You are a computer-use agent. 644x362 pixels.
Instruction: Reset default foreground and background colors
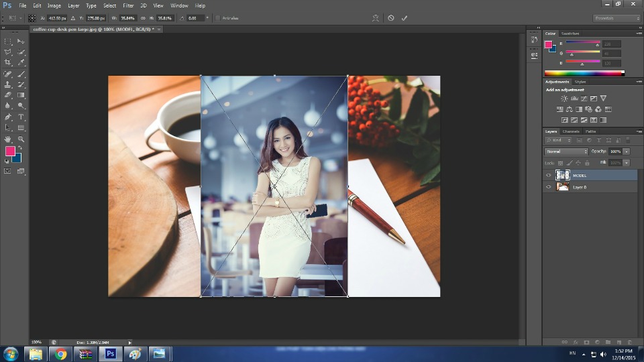pos(7,162)
